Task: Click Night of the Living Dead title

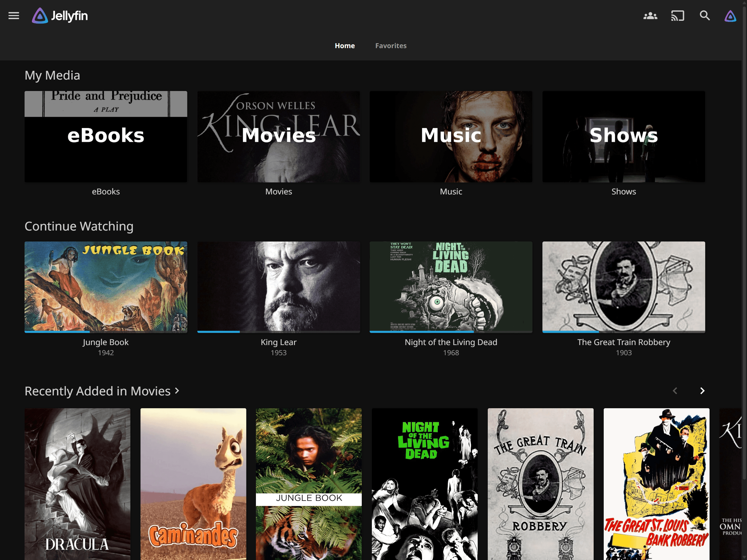Action: 451,342
